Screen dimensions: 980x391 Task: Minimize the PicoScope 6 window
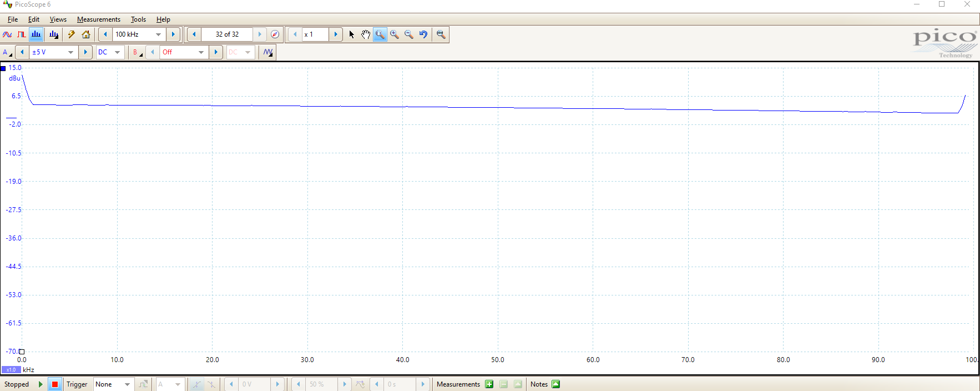[x=917, y=4]
